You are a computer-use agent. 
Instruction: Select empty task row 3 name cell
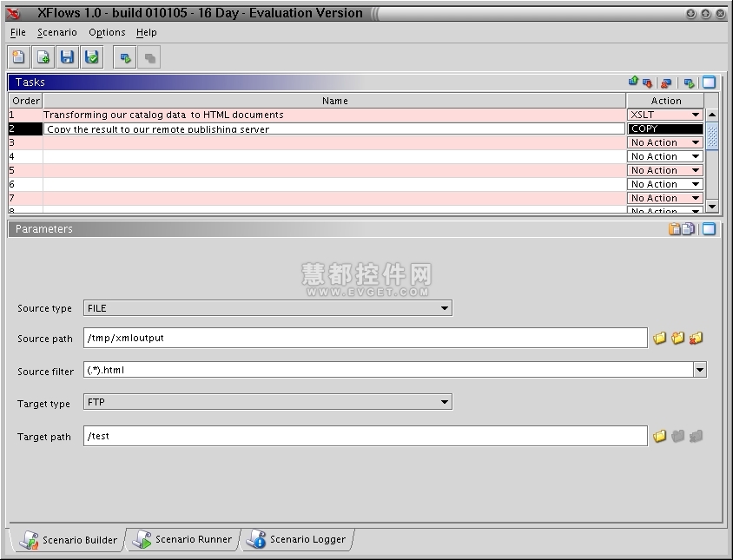(334, 142)
